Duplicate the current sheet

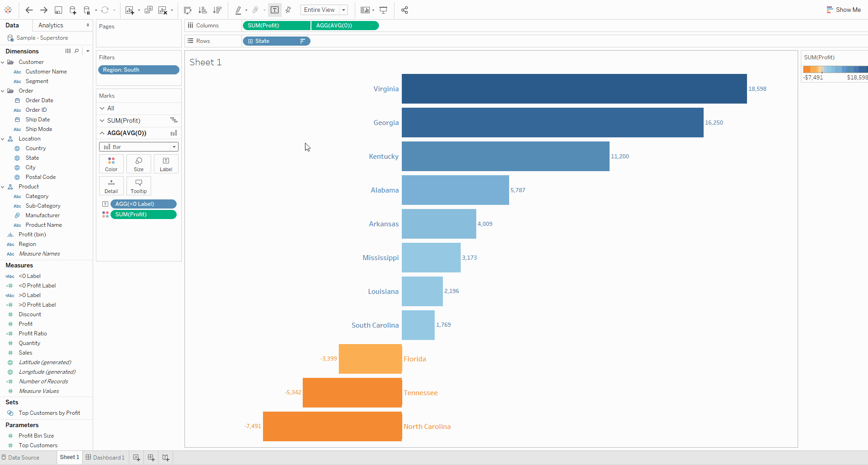pyautogui.click(x=148, y=10)
